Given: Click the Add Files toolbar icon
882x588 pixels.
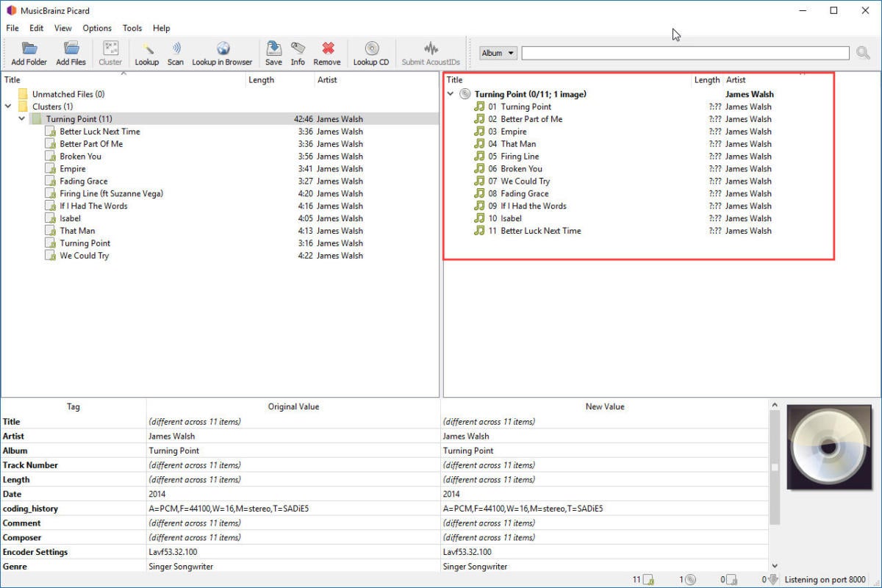Looking at the screenshot, I should pos(71,49).
